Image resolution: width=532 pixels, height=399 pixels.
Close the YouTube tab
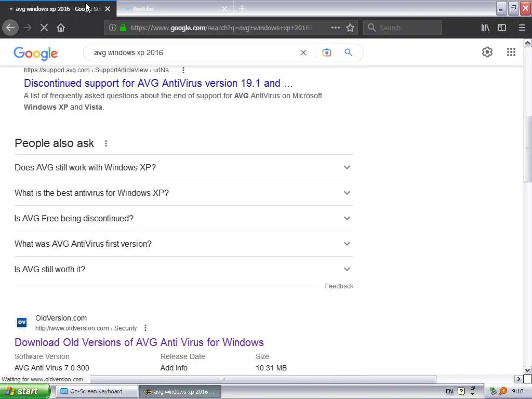click(x=224, y=9)
